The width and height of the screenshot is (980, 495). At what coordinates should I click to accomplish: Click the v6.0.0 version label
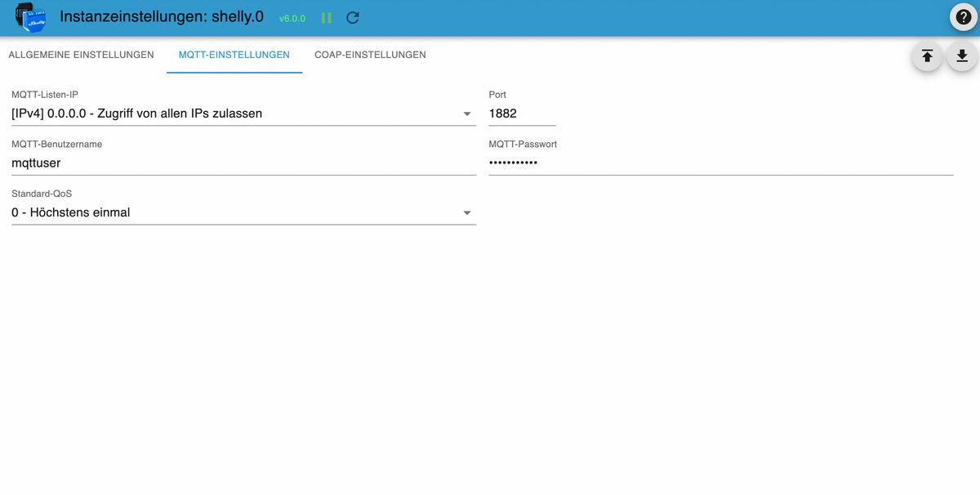coord(292,18)
